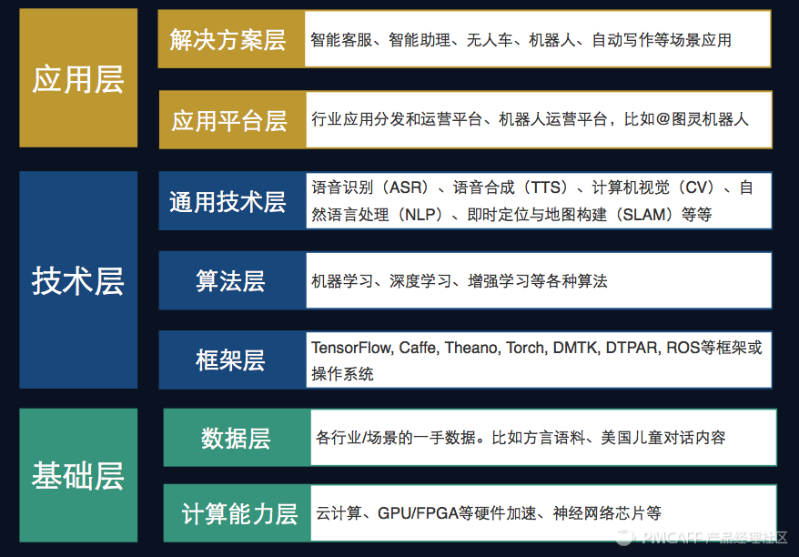Click the green 基础层 block
Viewport: 799px width, 557px height.
pos(78,475)
